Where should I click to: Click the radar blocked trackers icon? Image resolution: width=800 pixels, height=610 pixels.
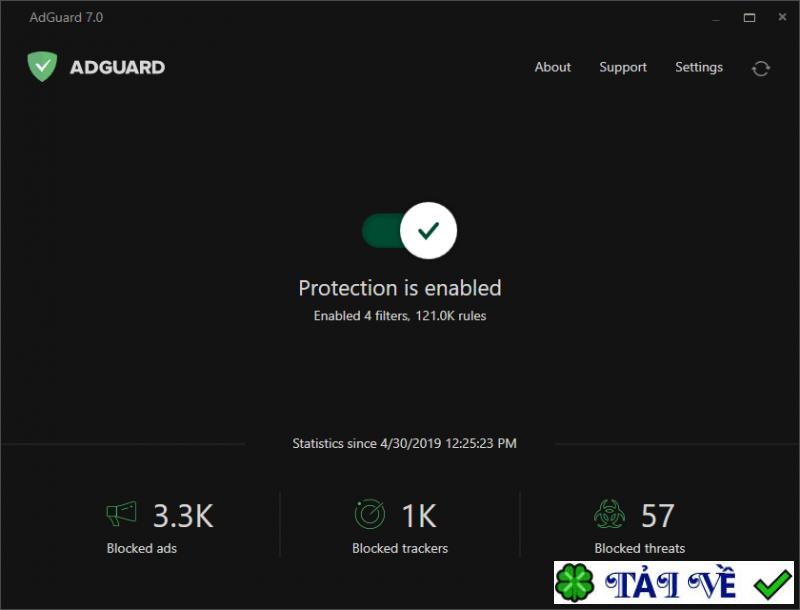pyautogui.click(x=369, y=514)
